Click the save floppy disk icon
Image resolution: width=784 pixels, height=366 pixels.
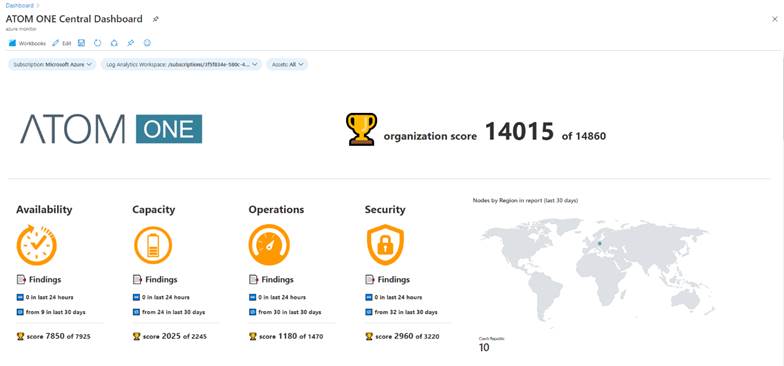click(82, 43)
